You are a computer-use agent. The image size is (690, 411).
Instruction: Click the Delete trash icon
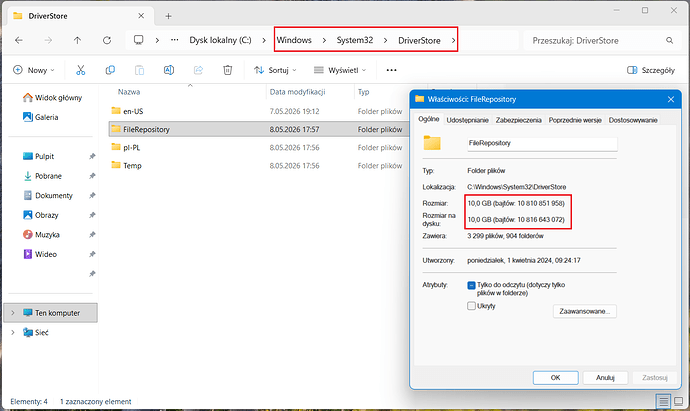[228, 70]
